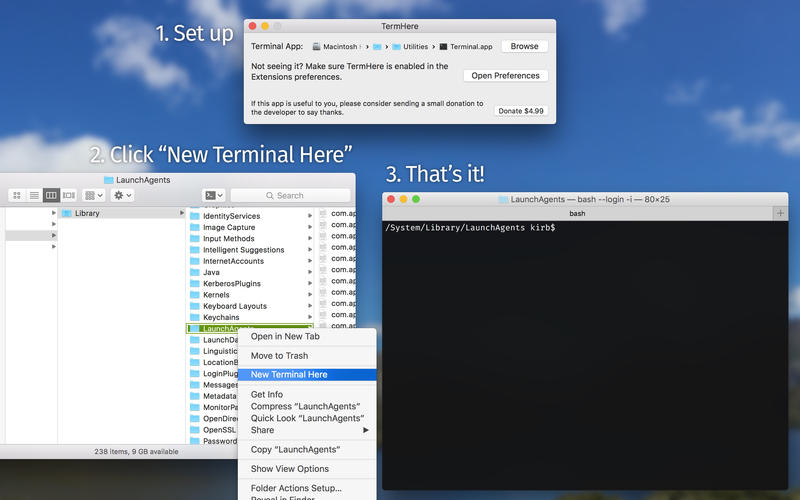
Task: Open the Share submenu
Action: 307,430
